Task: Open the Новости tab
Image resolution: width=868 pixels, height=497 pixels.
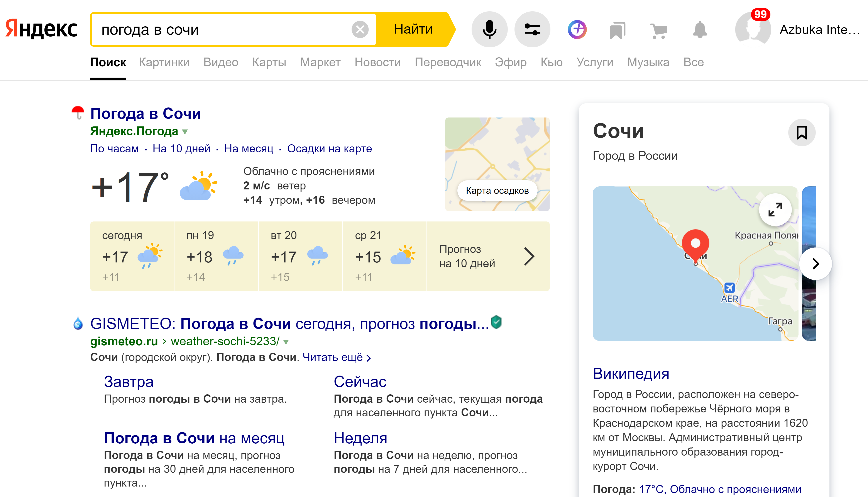Action: pos(377,62)
